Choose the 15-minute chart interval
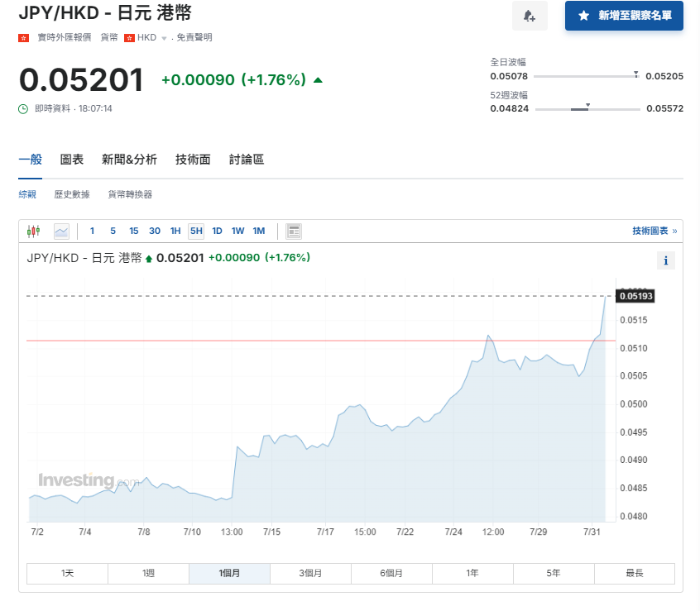 [133, 231]
